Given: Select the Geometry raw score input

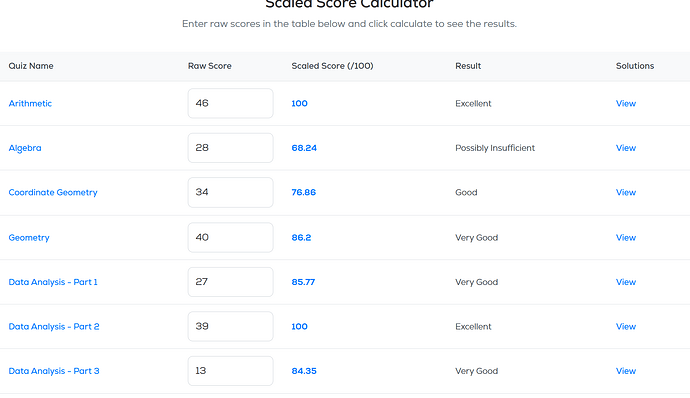Looking at the screenshot, I should click(x=231, y=237).
